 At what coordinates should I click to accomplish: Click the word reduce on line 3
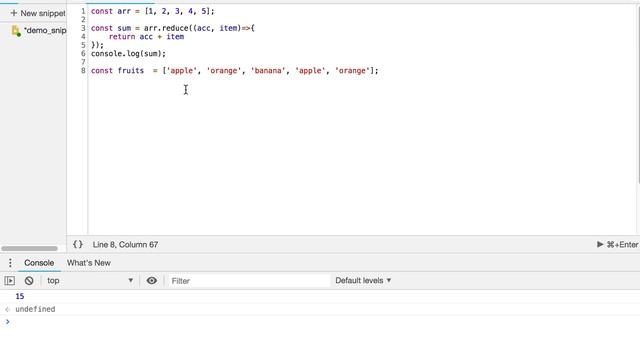pyautogui.click(x=175, y=28)
